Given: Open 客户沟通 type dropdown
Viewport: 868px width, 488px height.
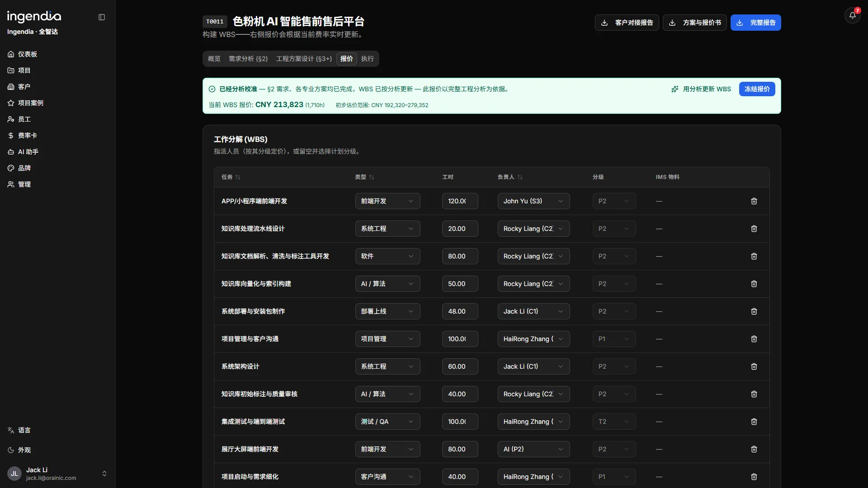Looking at the screenshot, I should [387, 477].
